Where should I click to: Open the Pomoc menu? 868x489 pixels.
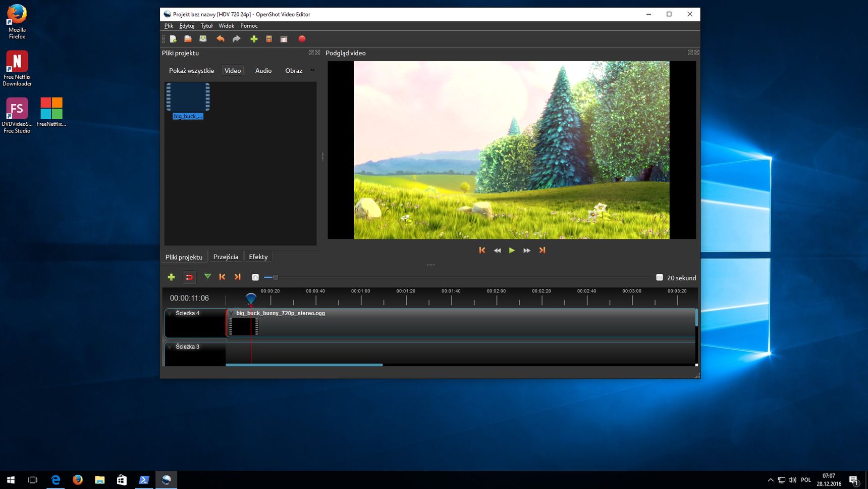coord(249,26)
